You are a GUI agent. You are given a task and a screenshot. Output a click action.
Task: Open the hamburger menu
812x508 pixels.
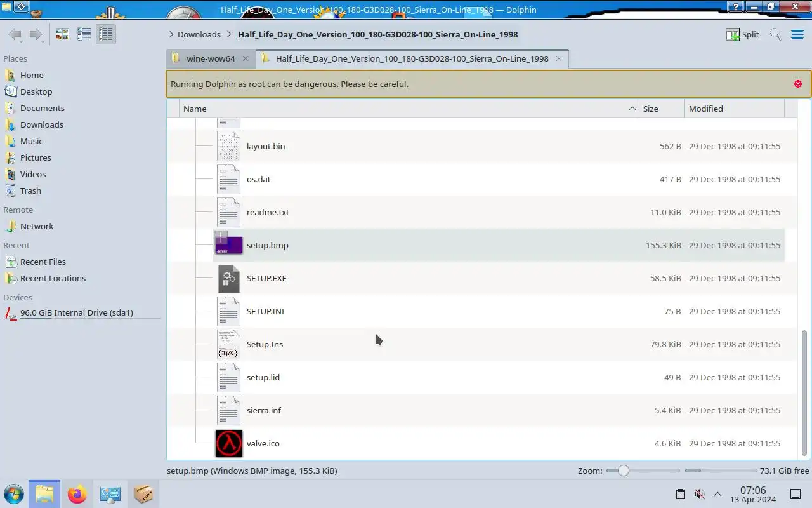[x=797, y=34]
